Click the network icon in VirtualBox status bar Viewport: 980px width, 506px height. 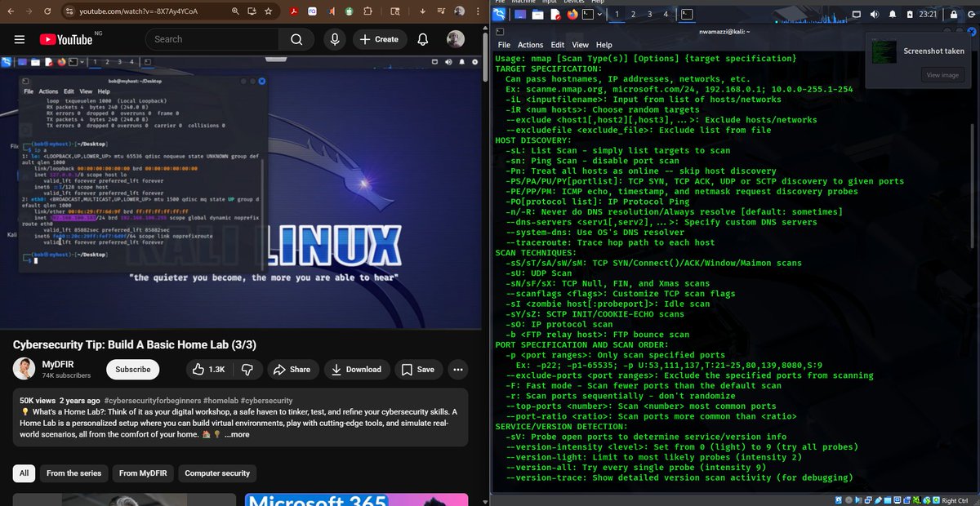(867, 499)
